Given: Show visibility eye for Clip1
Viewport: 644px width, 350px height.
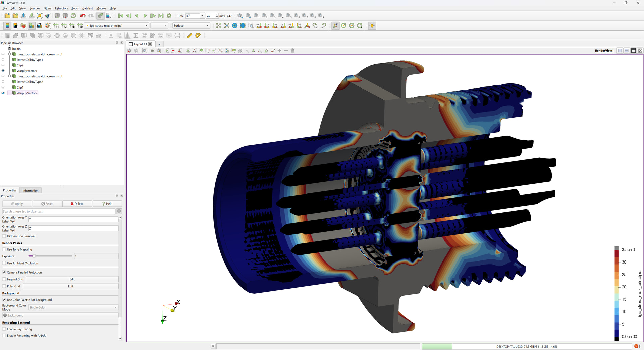Looking at the screenshot, I should 3,87.
